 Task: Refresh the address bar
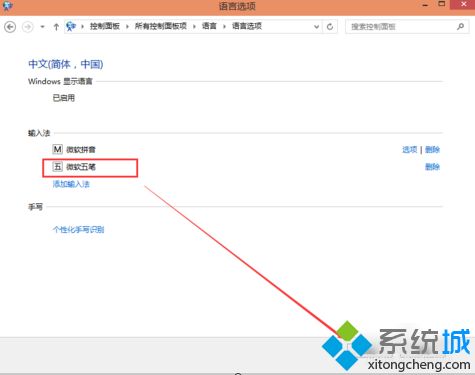(330, 27)
